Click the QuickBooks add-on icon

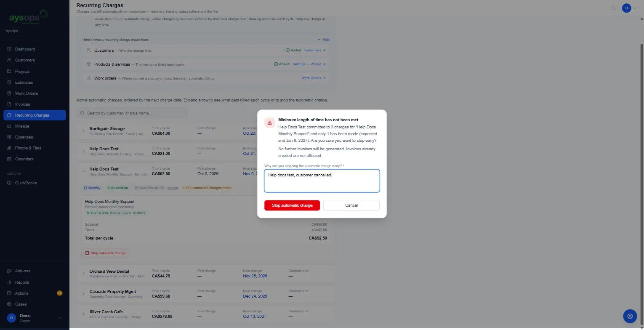tap(9, 183)
